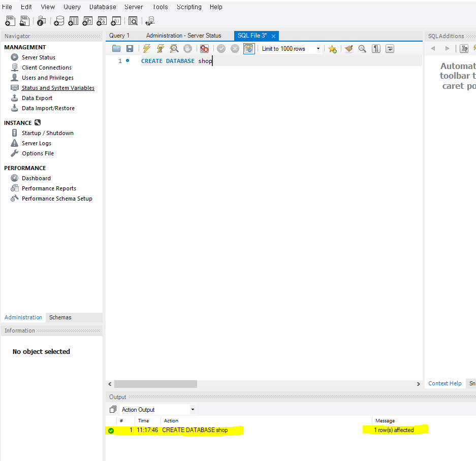Open the Database menu

click(103, 7)
